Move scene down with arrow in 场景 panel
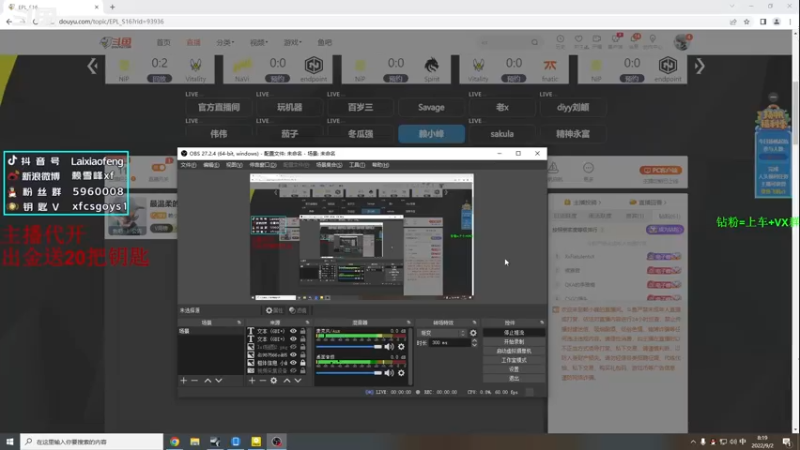Image resolution: width=800 pixels, height=450 pixels. (x=218, y=381)
